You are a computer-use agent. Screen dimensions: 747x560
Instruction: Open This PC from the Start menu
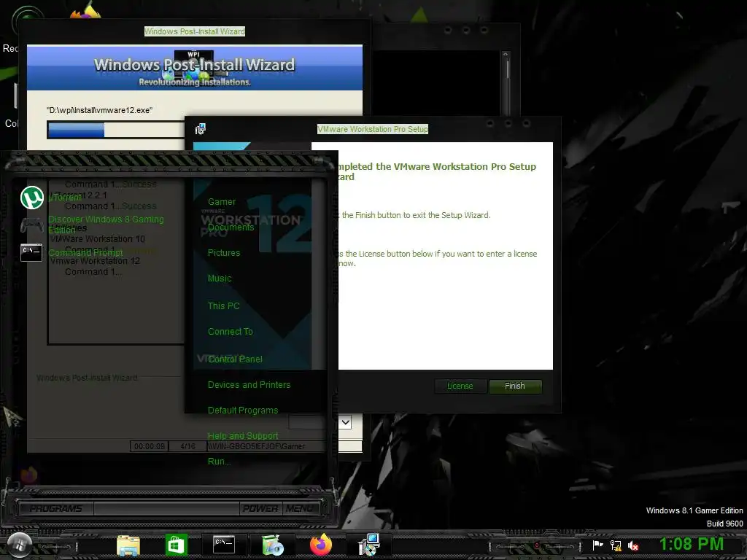pyautogui.click(x=223, y=306)
